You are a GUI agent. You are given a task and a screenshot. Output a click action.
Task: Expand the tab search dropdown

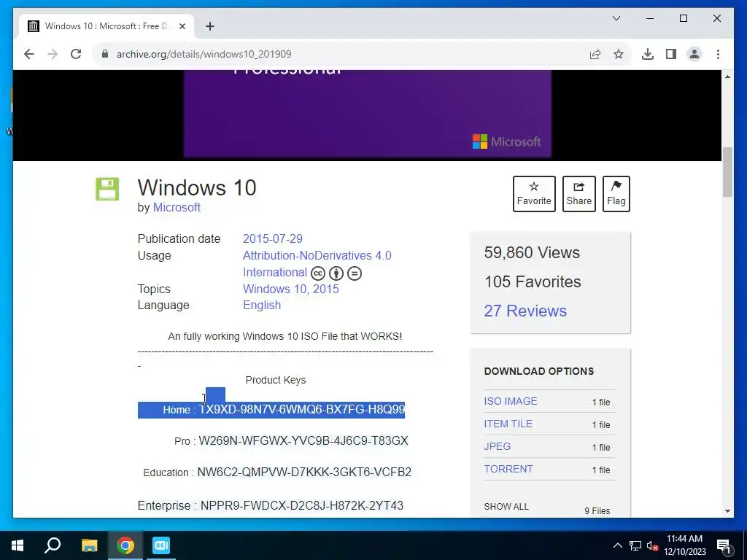616,18
